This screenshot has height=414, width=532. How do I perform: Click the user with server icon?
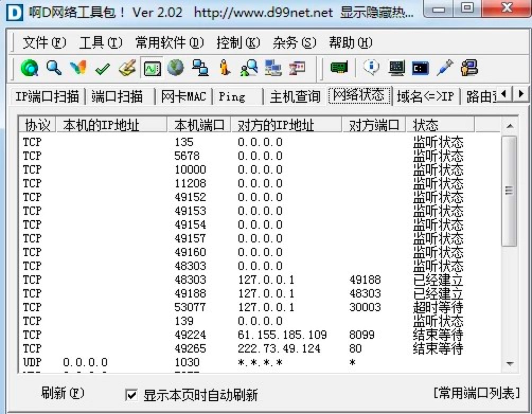469,67
